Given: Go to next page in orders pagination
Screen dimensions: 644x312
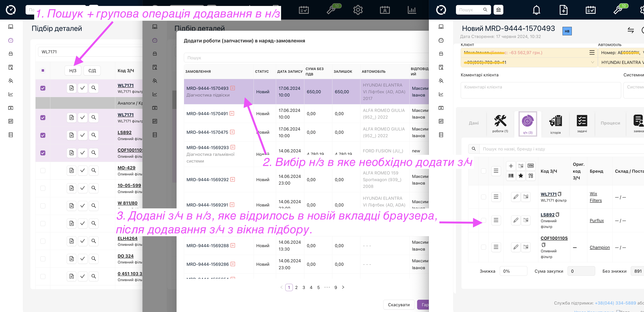Looking at the screenshot, I should [343, 287].
